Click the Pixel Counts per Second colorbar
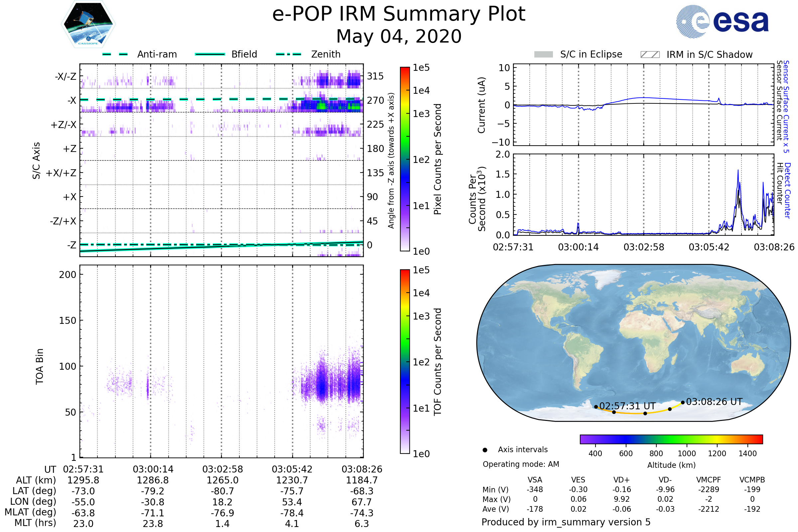 pyautogui.click(x=405, y=159)
